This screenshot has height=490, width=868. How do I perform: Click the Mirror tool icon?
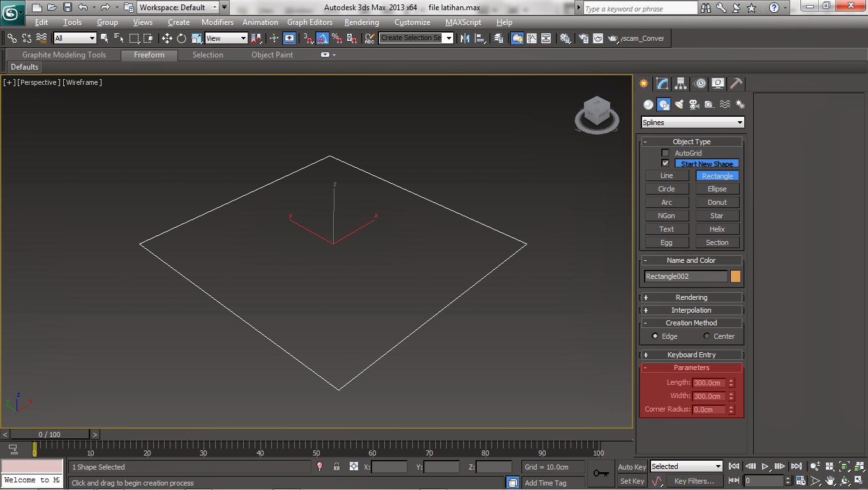(465, 38)
